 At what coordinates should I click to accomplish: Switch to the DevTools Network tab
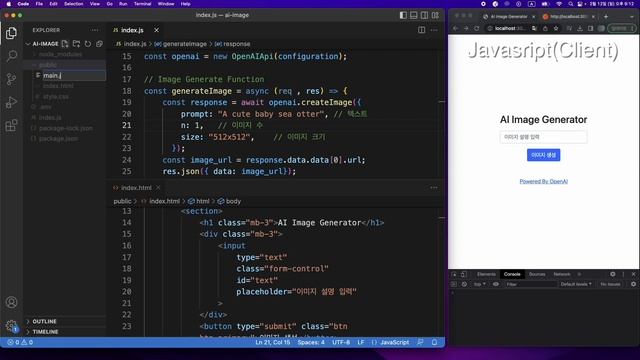[x=562, y=274]
